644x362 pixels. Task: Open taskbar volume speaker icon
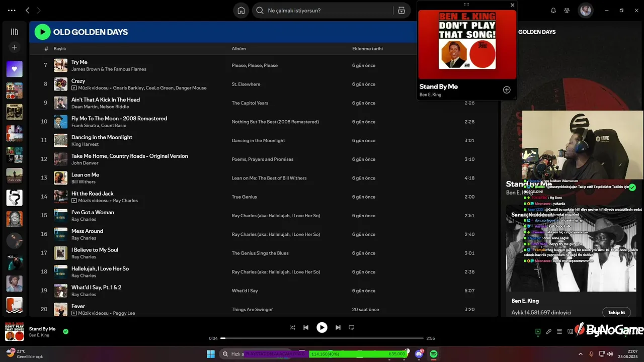point(610,354)
